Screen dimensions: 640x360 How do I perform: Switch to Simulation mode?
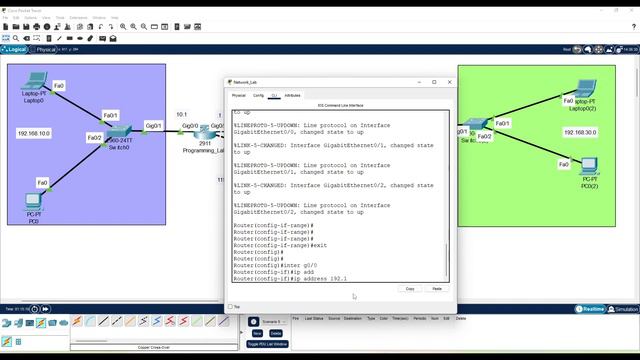point(623,309)
